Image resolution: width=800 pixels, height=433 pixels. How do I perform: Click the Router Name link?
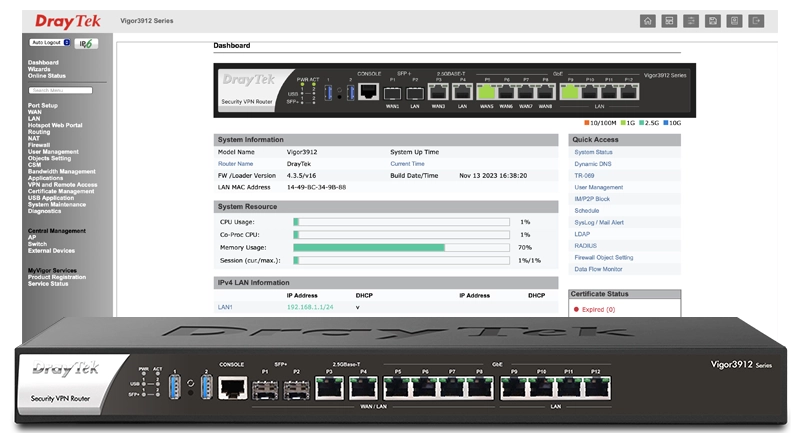pyautogui.click(x=235, y=164)
